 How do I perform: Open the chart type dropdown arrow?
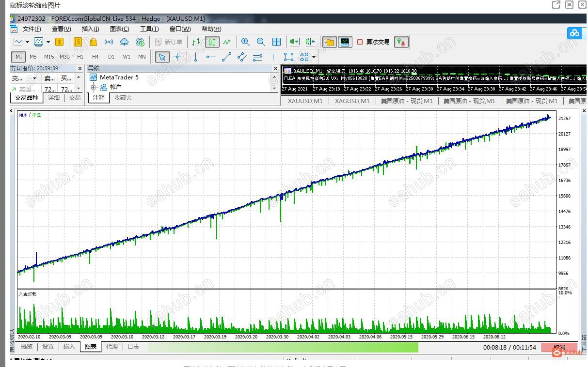click(27, 42)
